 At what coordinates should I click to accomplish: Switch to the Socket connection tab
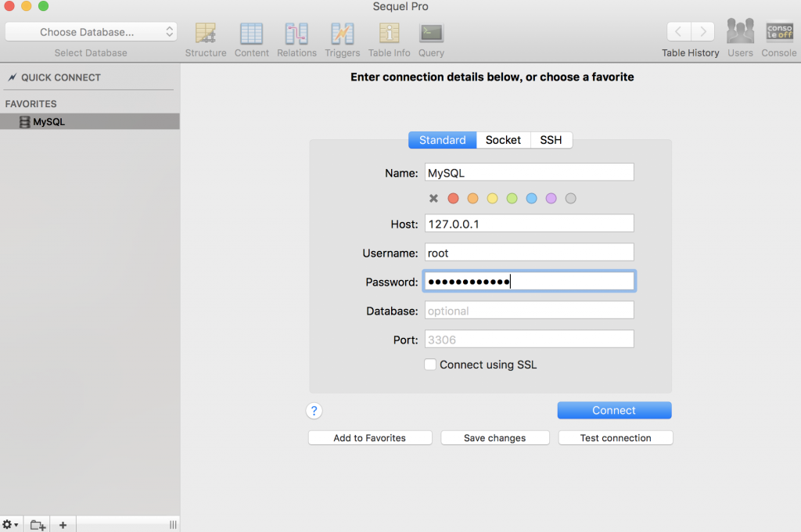point(503,140)
